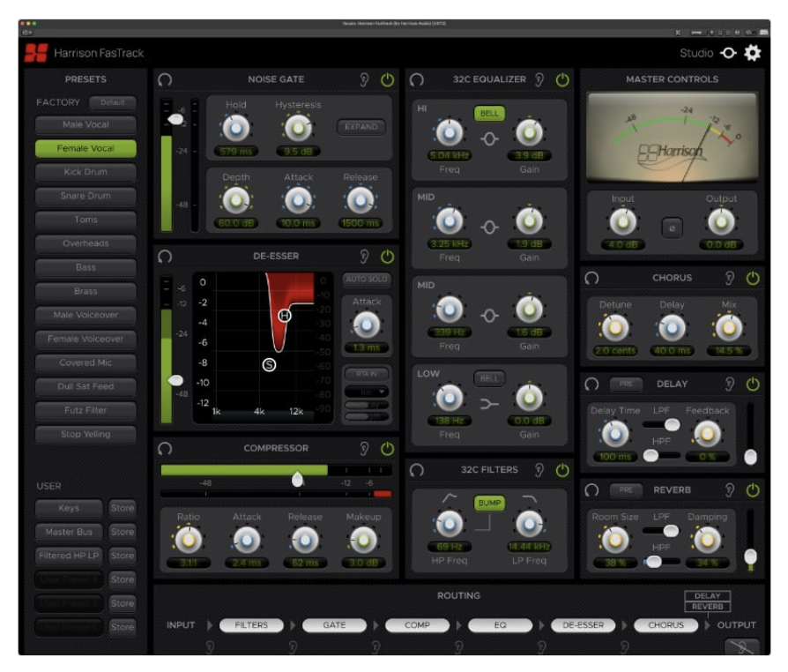Image resolution: width=788 pixels, height=672 pixels.
Task: Click the 32C Filters ear icon
Action: pos(539,470)
